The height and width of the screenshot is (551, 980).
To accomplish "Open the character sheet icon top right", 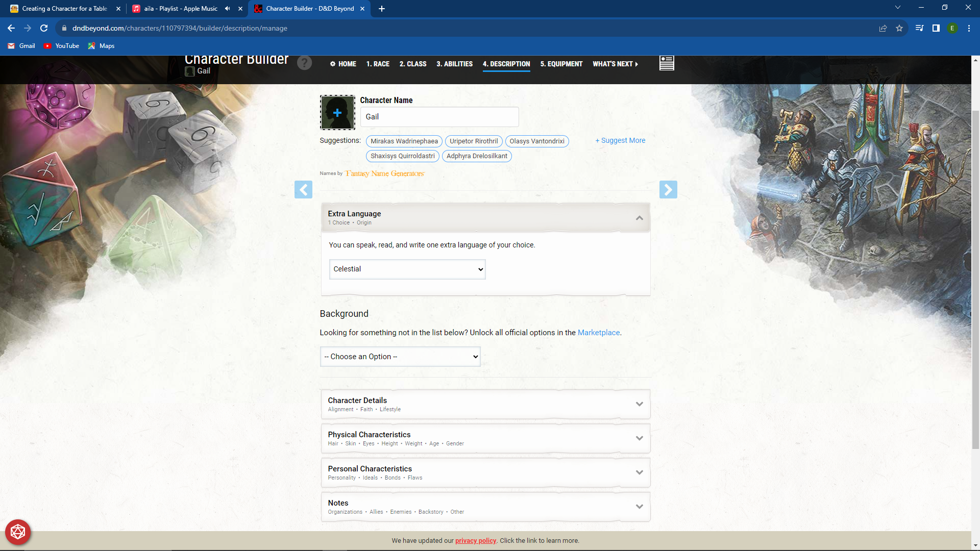I will click(x=667, y=63).
